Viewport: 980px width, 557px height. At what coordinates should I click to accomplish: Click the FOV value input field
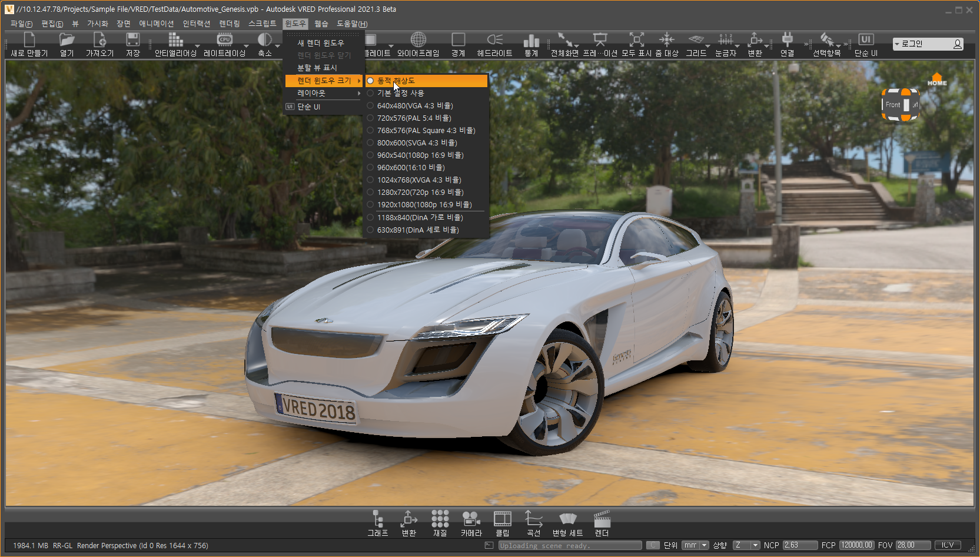click(912, 545)
